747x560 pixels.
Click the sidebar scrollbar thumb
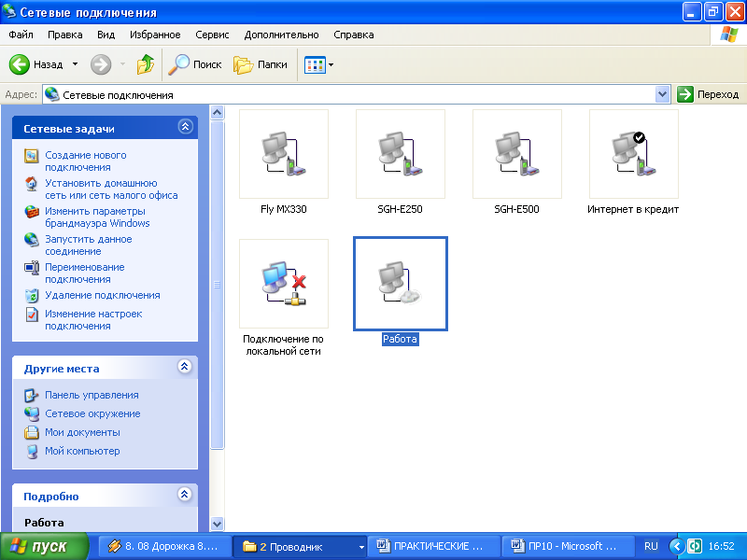pos(218,285)
